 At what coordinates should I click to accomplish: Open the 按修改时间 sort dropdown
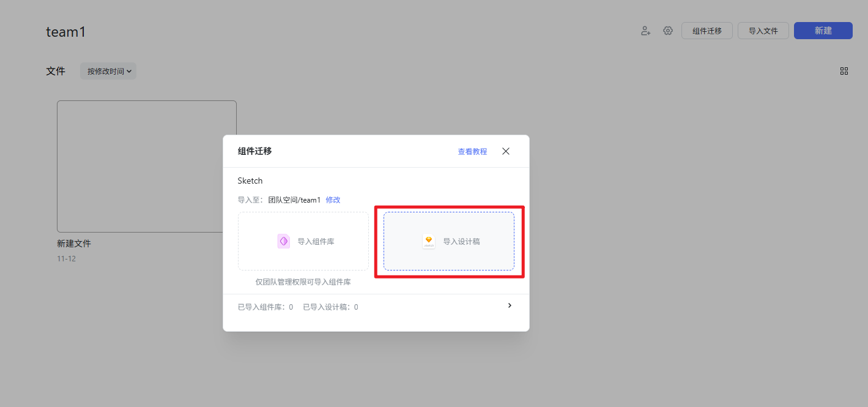coord(108,71)
